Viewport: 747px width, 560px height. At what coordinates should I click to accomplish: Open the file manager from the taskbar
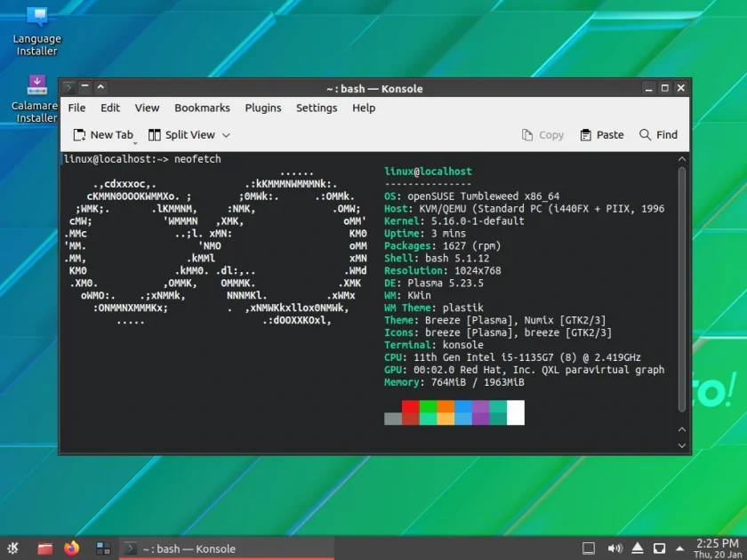click(x=45, y=548)
